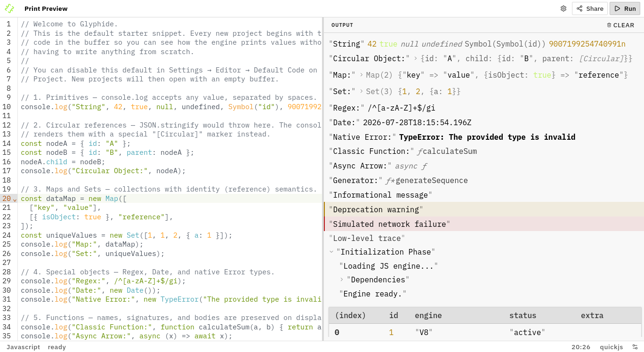
Task: Click line number 17 in the gutter
Action: (7, 171)
